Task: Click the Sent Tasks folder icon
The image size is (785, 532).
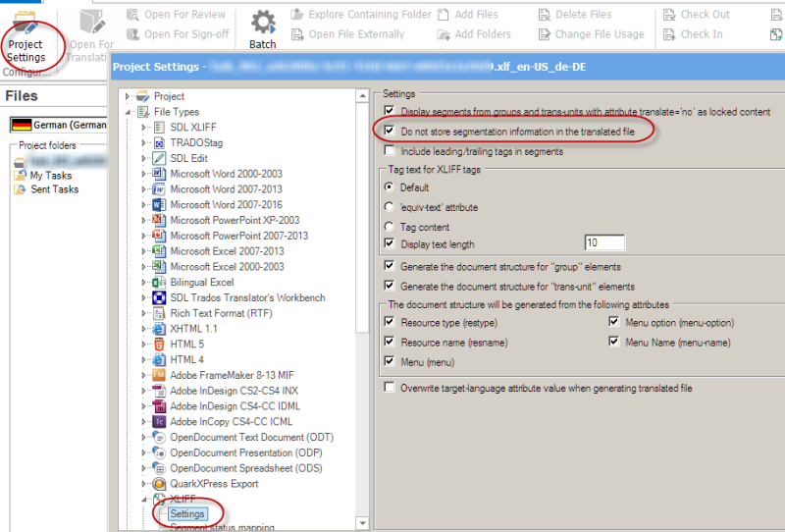Action: click(20, 189)
